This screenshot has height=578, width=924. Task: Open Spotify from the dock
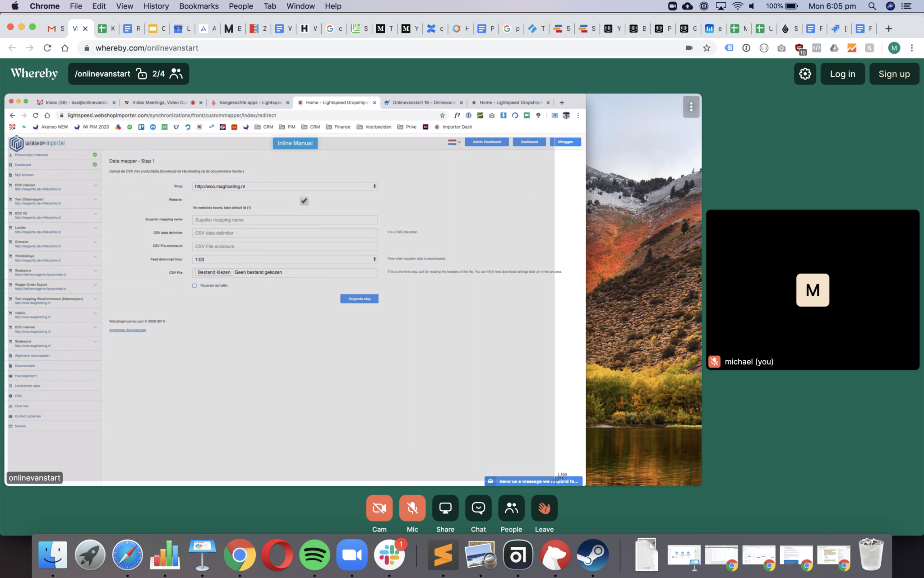point(314,555)
